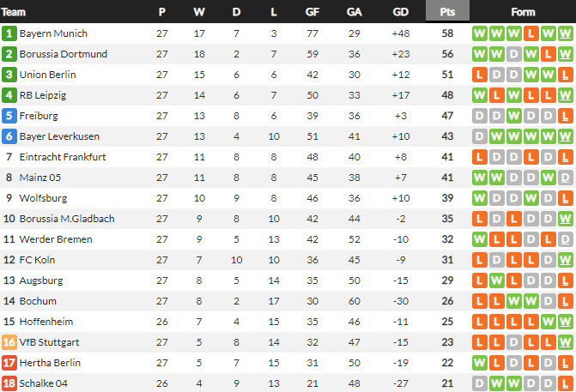Screen dimensions: 576x392
Task: Sort by the GD column header
Action: click(400, 12)
